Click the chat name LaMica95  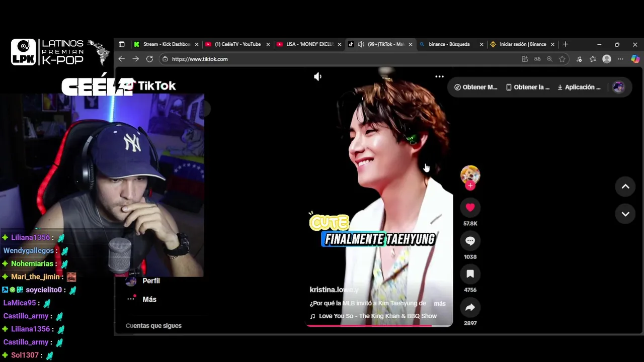20,303
